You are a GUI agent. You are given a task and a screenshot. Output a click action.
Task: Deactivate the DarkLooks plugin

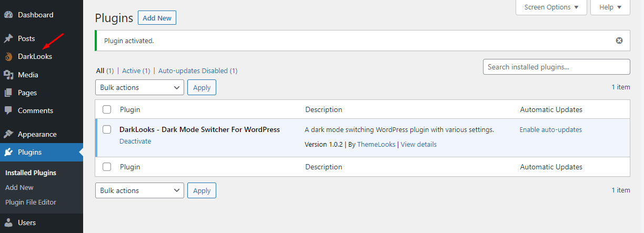[135, 141]
